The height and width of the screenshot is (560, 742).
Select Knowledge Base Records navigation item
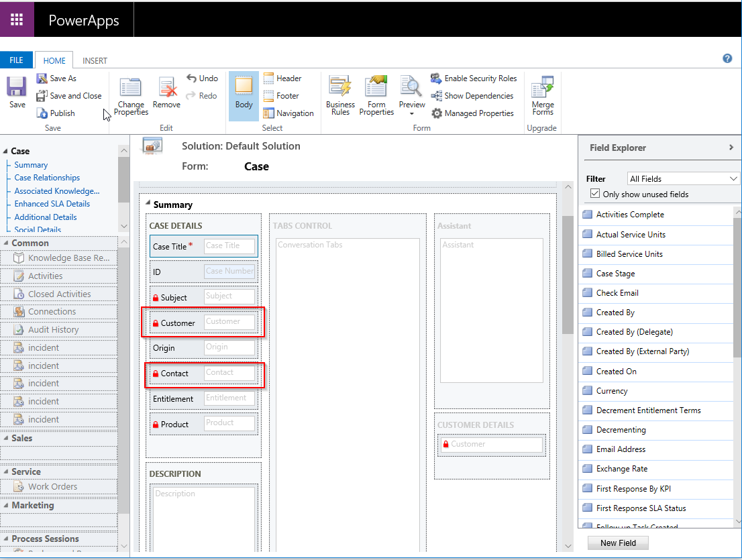click(59, 258)
